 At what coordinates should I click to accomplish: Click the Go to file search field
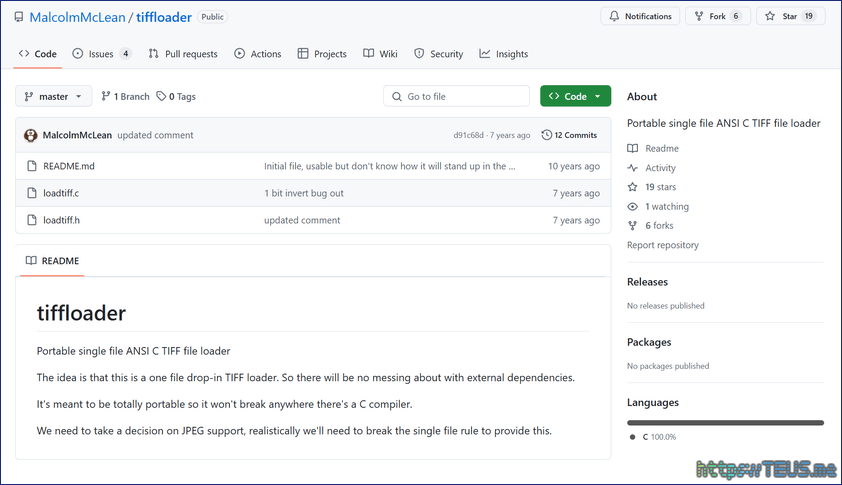pos(457,97)
